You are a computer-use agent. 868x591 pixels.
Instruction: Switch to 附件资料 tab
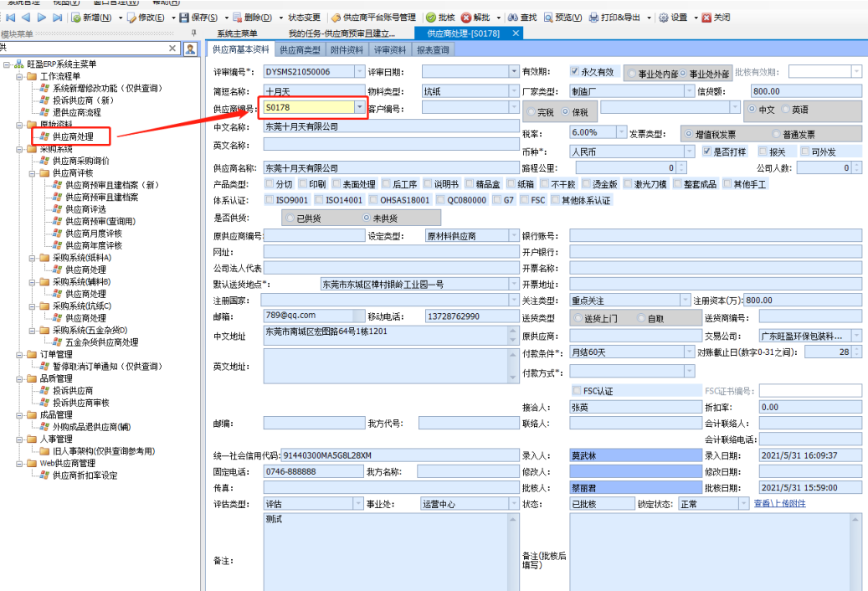[347, 49]
